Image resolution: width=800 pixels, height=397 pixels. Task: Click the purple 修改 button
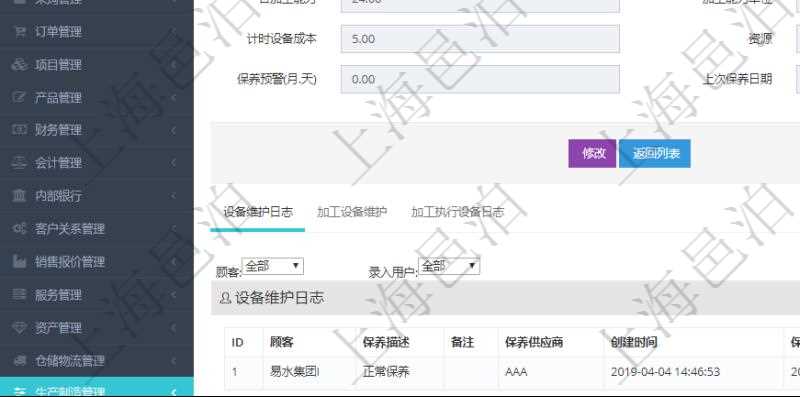tap(592, 154)
